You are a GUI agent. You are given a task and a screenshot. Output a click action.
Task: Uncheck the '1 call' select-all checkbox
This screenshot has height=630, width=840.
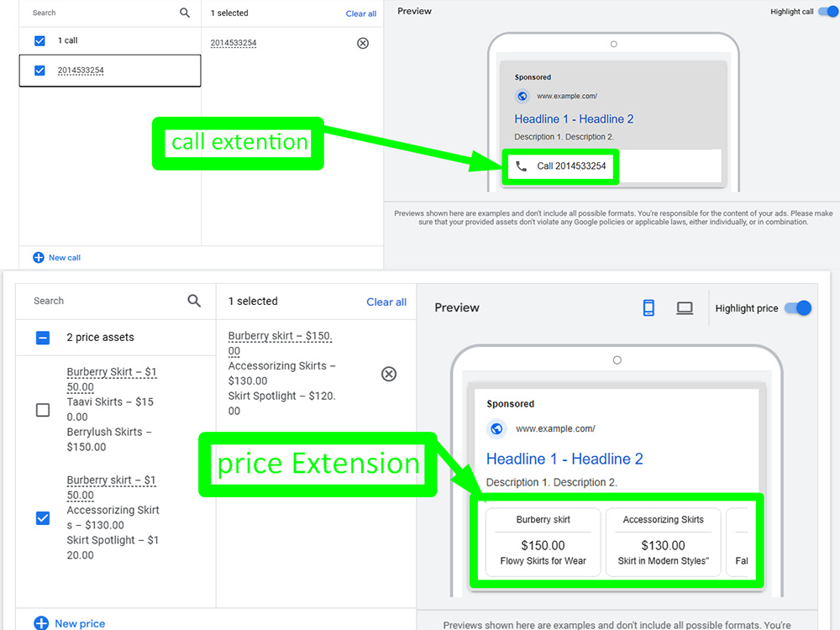click(39, 40)
